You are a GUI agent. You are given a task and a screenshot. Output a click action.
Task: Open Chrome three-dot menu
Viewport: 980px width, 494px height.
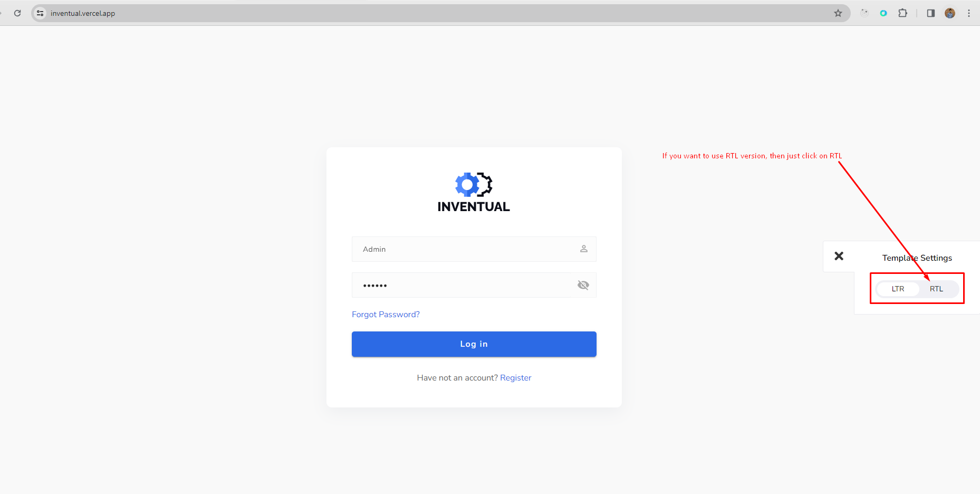[x=969, y=13]
